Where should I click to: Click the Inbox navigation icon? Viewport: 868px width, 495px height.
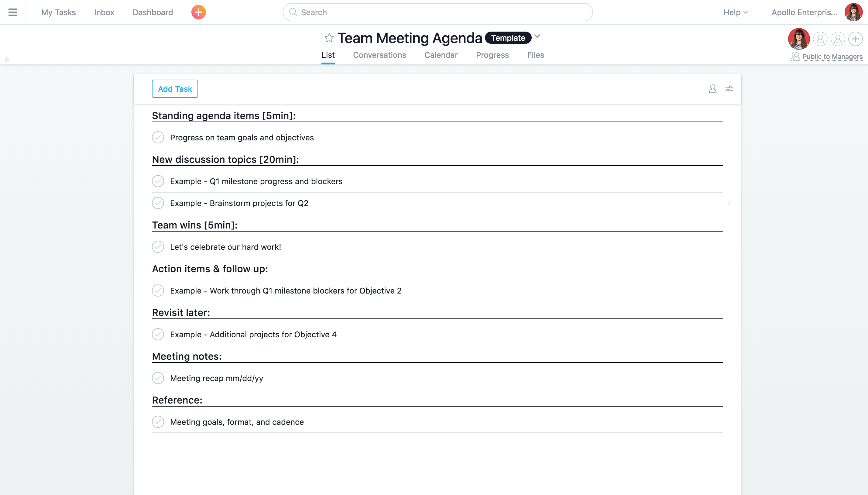[104, 12]
